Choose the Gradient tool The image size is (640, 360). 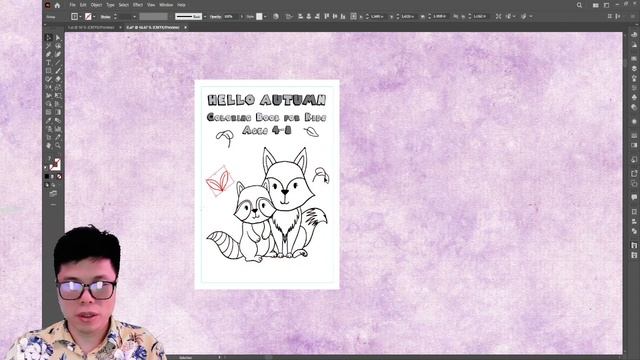coord(58,112)
